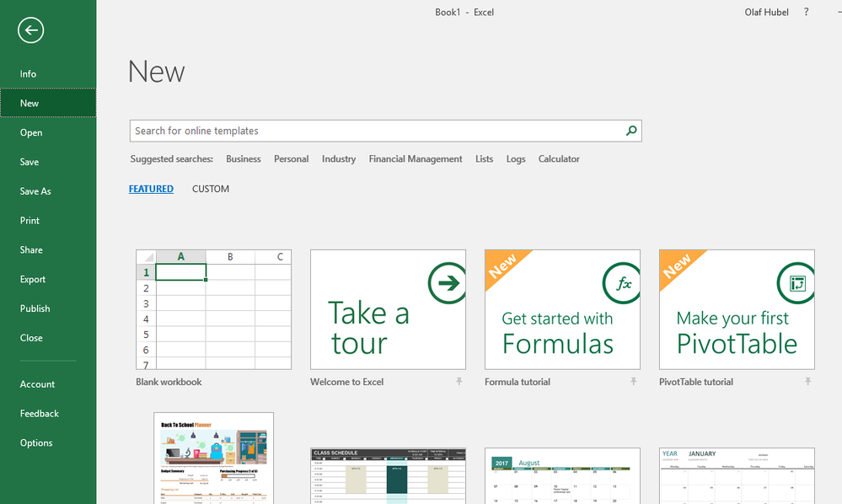Open the Take a tour template
This screenshot has height=504, width=842.
[389, 309]
